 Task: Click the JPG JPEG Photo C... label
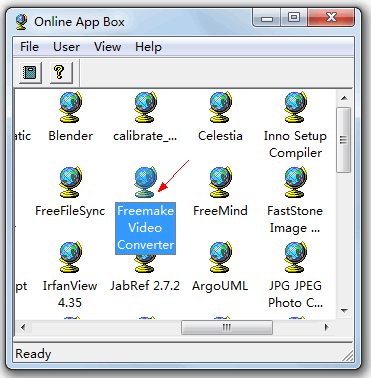pos(295,294)
